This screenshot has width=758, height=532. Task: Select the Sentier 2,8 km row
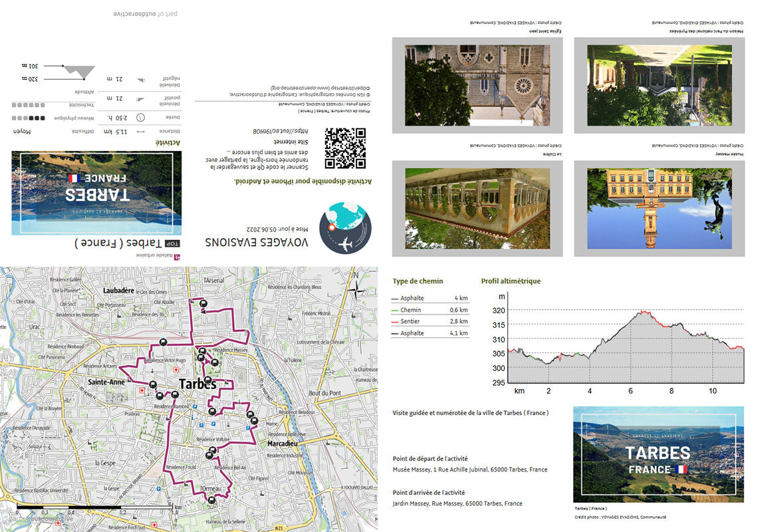430,322
